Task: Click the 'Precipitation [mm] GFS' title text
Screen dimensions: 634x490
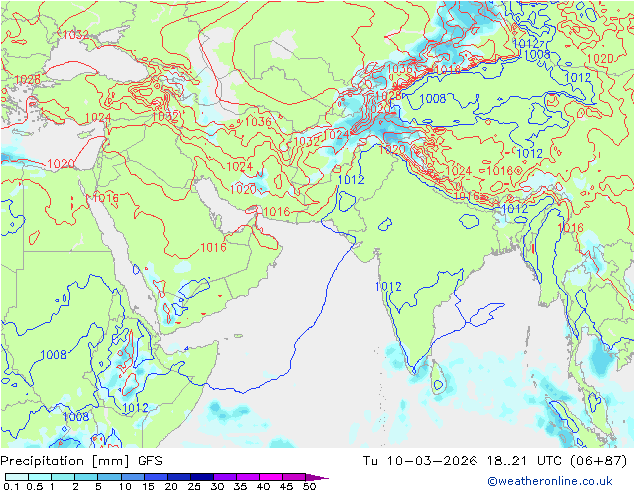Action: click(x=81, y=461)
